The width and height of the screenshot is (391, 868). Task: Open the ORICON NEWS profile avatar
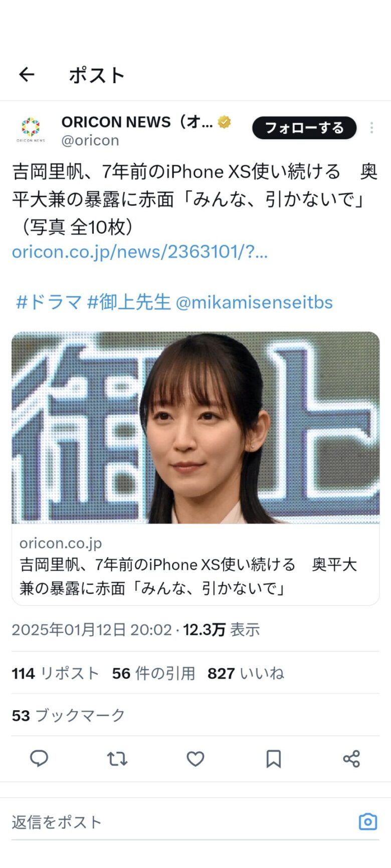pos(31,130)
